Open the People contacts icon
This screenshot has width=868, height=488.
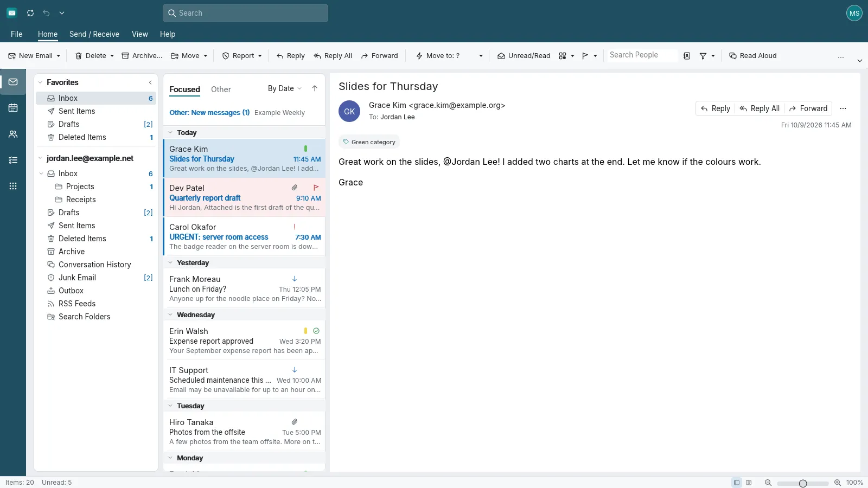pyautogui.click(x=13, y=134)
